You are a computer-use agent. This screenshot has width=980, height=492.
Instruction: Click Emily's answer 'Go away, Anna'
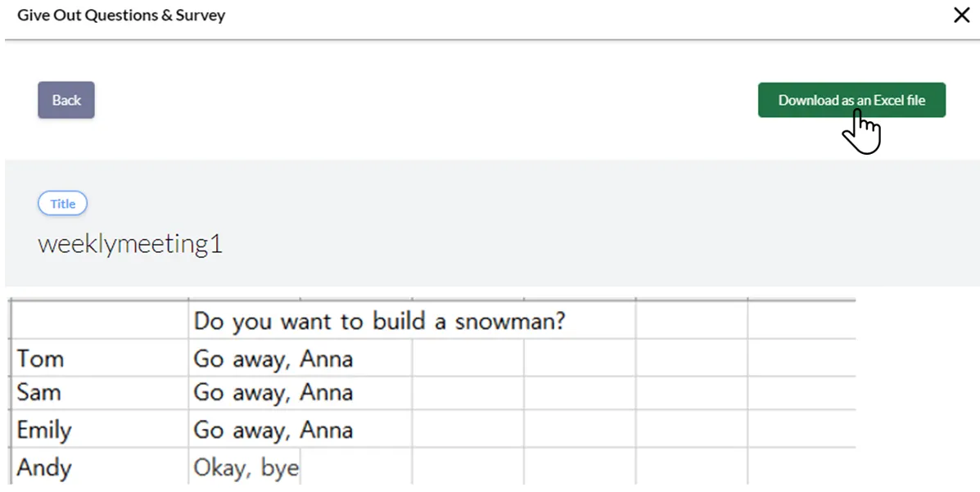273,430
